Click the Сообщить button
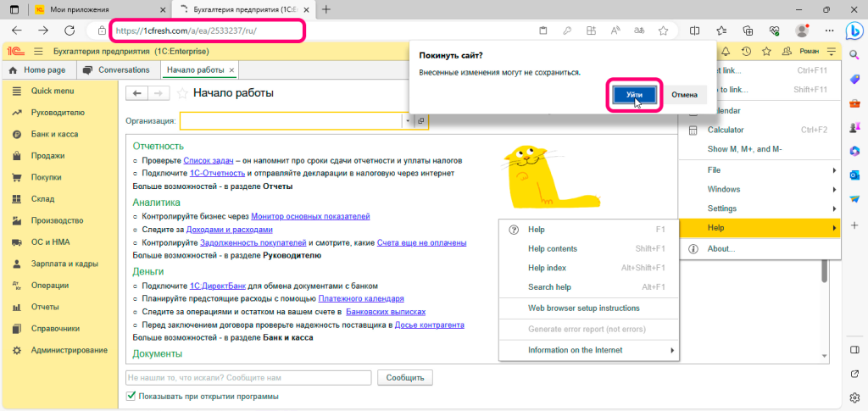This screenshot has height=411, width=868. (405, 378)
